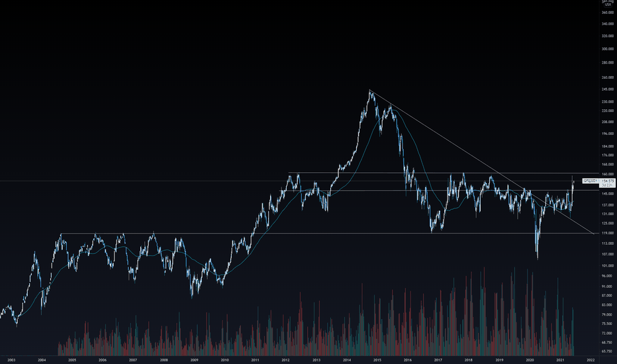Viewport: 617px width, 364px height.
Task: Click the 280.000 price scale label
Action: (608, 63)
